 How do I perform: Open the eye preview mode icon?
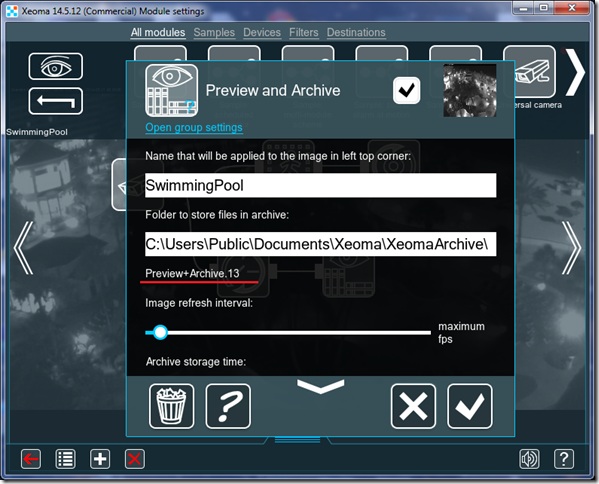55,66
